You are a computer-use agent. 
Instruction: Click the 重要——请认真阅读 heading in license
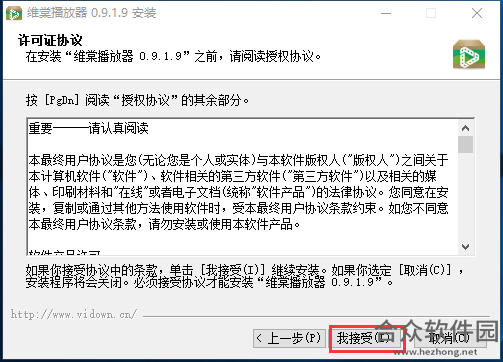pos(89,128)
